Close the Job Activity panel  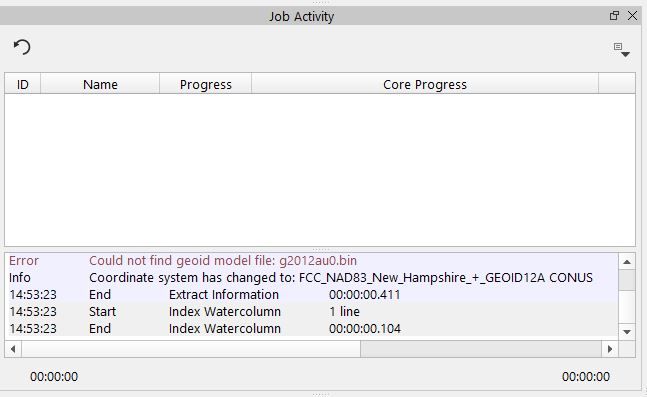click(x=632, y=16)
